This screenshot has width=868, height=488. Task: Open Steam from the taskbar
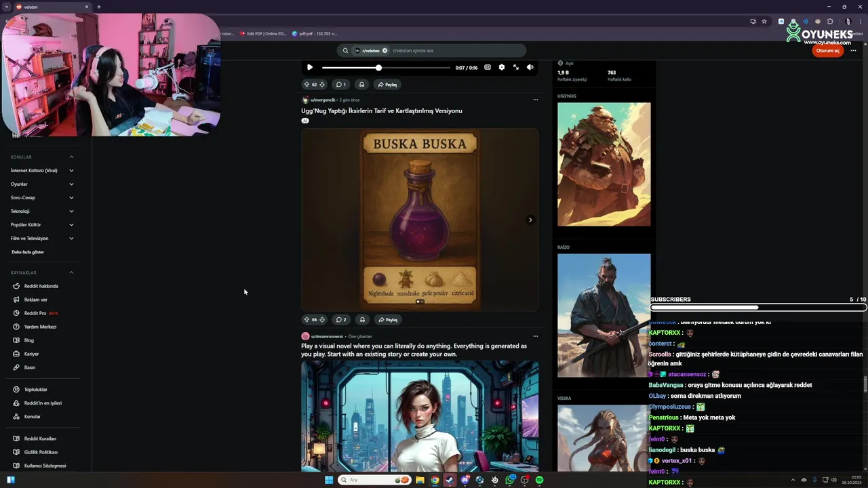pos(450,480)
